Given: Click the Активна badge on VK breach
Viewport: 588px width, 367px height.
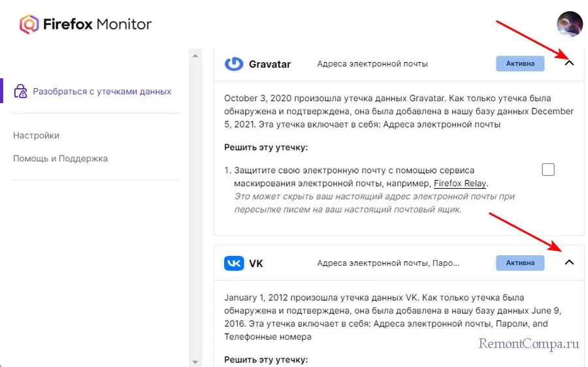Looking at the screenshot, I should tap(520, 263).
